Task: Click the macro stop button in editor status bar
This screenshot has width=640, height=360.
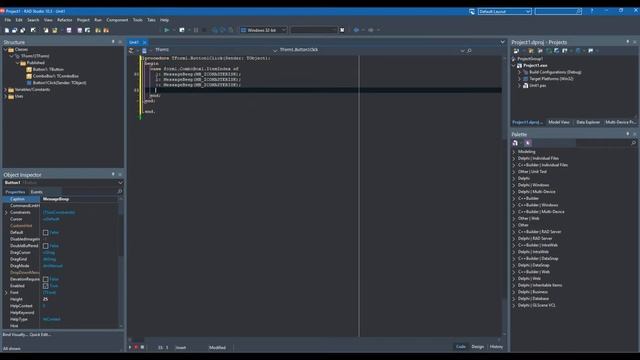Action: point(142,347)
